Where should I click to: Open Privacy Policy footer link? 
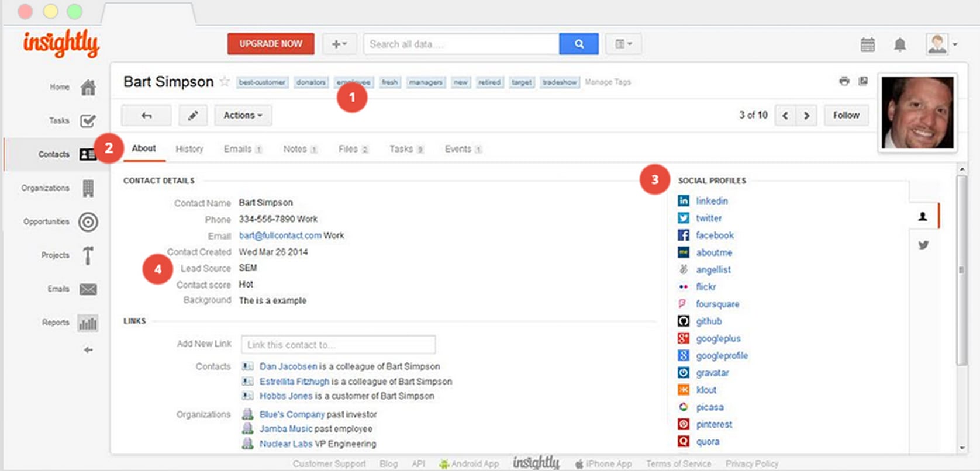pos(752,464)
